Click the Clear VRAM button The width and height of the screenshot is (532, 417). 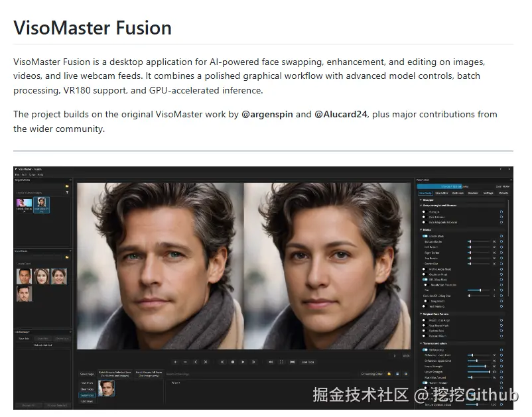[x=503, y=186]
